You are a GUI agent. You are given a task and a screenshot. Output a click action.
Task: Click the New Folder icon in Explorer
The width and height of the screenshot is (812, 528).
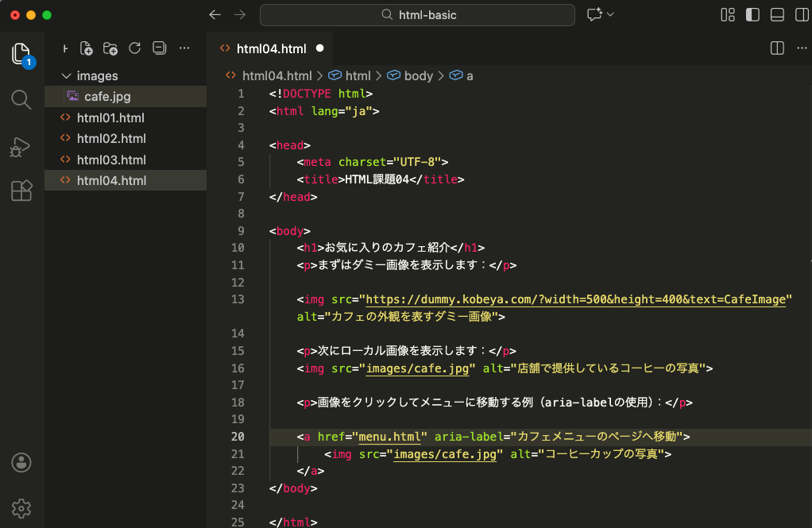pos(110,48)
